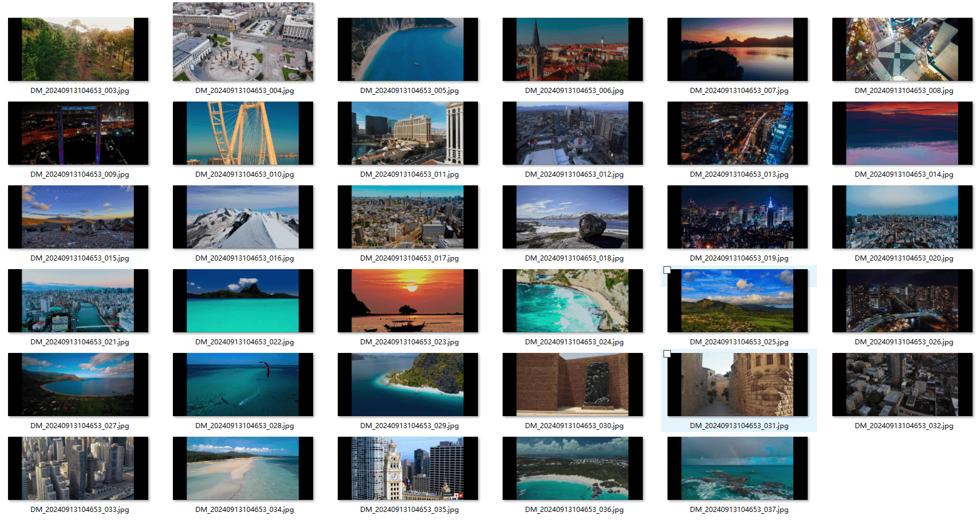Select the city plaza thumbnail DM_20240913104653_004.jpg

243,41
